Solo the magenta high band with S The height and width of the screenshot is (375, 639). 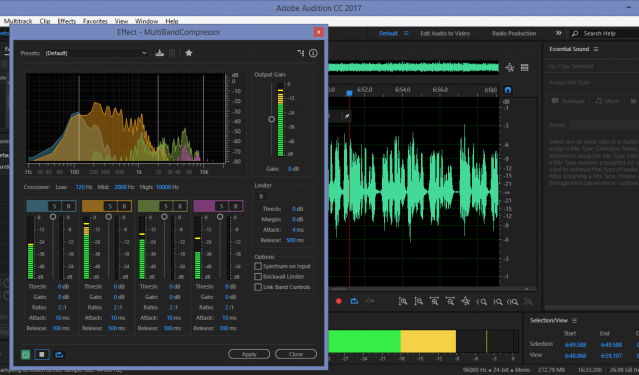(221, 206)
